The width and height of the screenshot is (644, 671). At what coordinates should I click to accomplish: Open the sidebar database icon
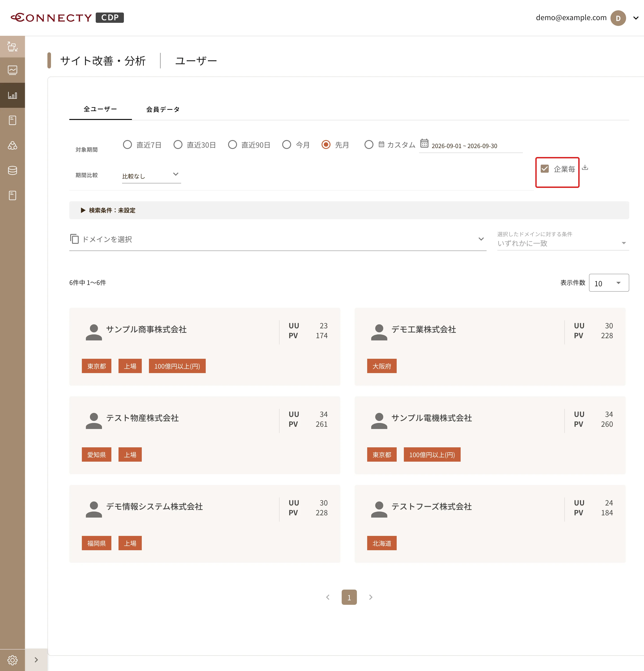click(12, 170)
